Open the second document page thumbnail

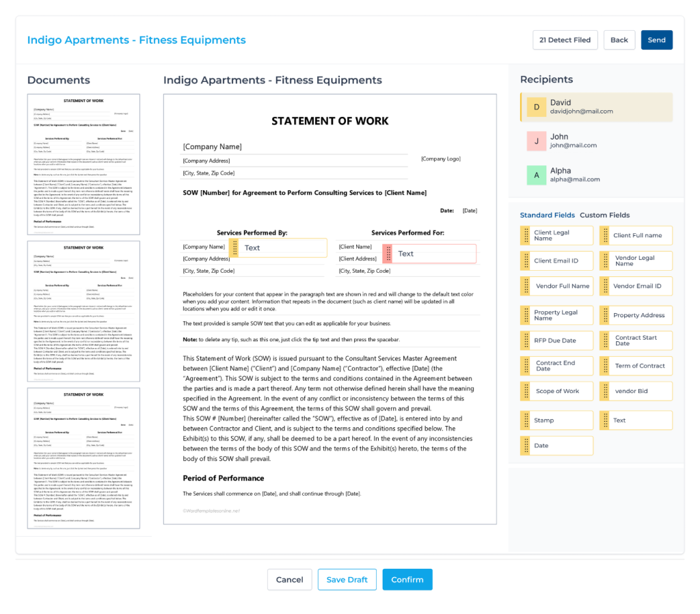click(x=83, y=311)
